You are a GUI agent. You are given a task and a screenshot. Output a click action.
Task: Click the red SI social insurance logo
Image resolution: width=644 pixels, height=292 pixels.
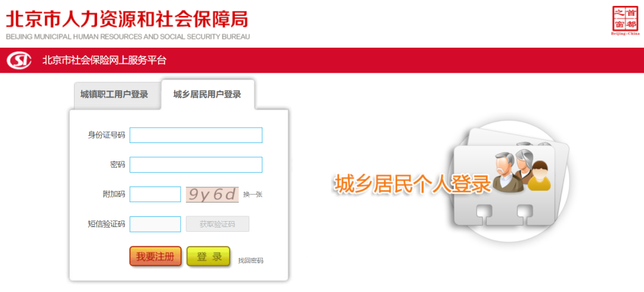tap(19, 61)
